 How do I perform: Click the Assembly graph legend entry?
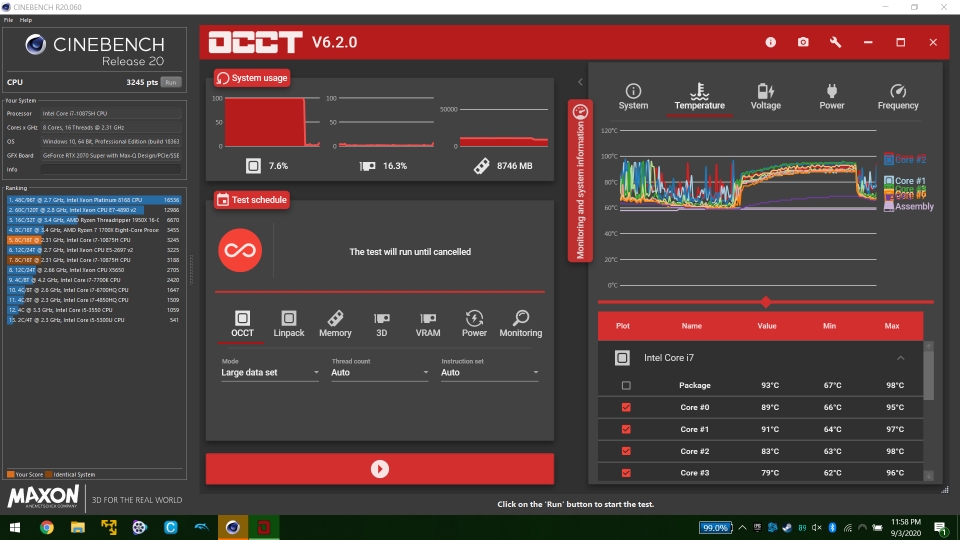tap(909, 206)
